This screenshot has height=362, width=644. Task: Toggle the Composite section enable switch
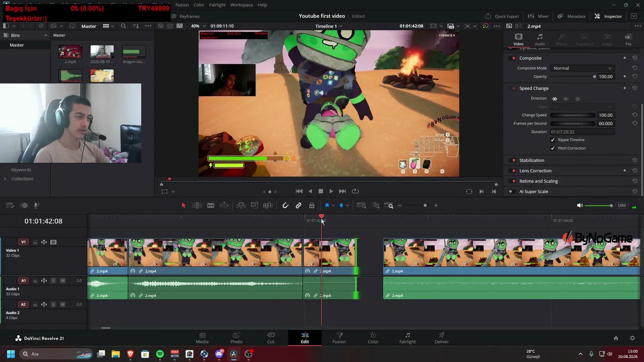tap(513, 58)
